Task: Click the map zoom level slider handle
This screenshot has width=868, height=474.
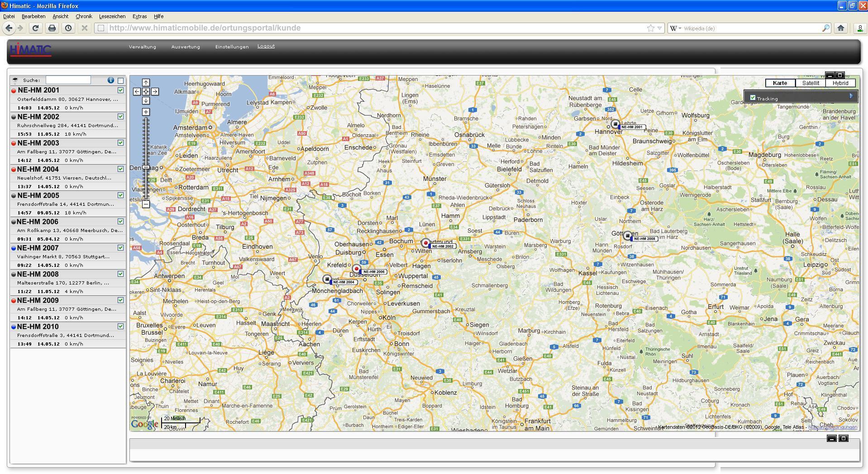Action: (x=146, y=167)
